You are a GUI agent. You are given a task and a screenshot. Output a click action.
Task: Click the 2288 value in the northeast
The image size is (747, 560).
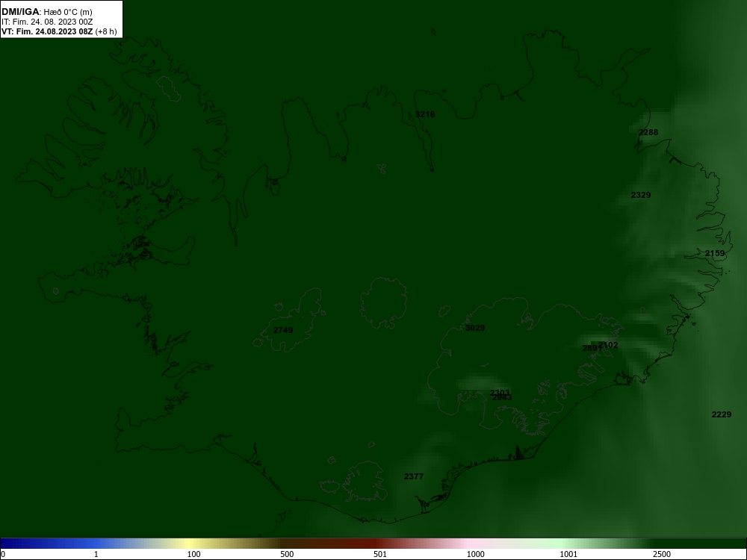(x=648, y=132)
